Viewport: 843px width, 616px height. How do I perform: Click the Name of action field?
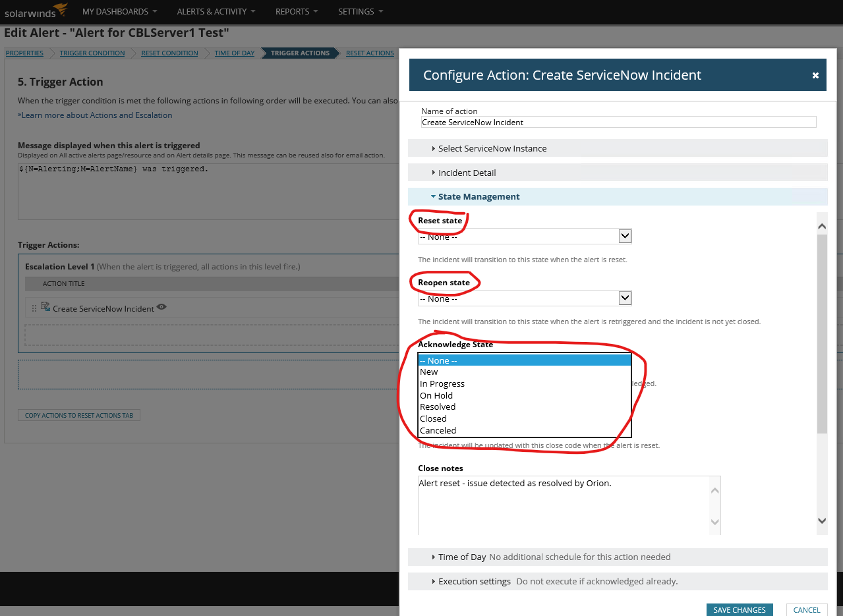click(x=619, y=122)
